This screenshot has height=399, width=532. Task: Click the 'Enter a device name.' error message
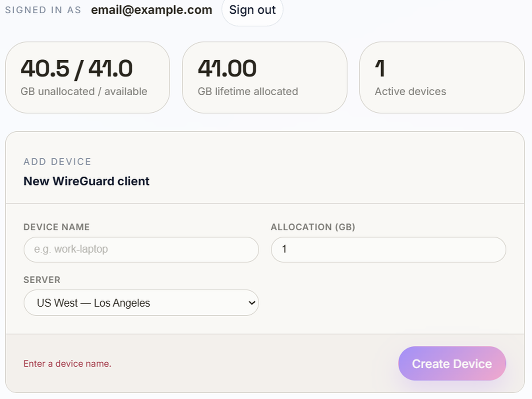[x=67, y=364]
